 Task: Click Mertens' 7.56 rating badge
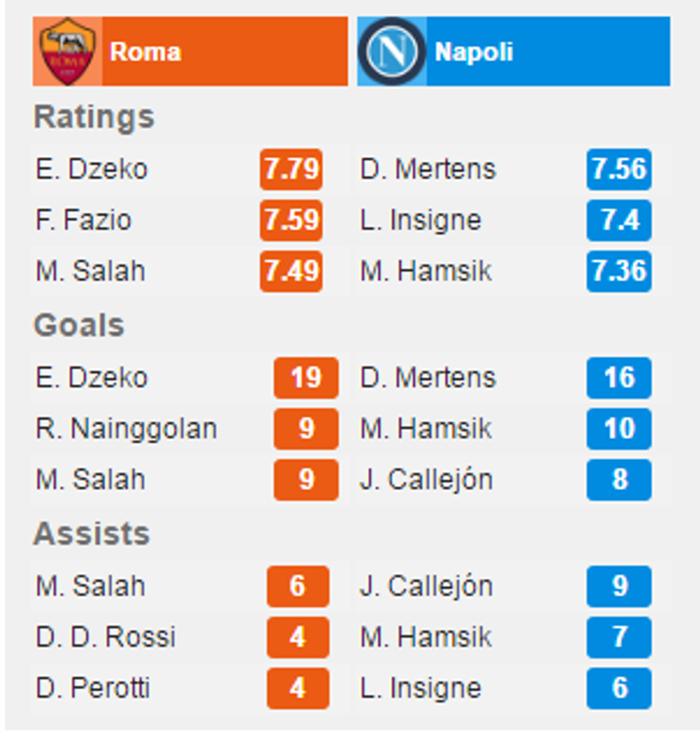coord(619,170)
